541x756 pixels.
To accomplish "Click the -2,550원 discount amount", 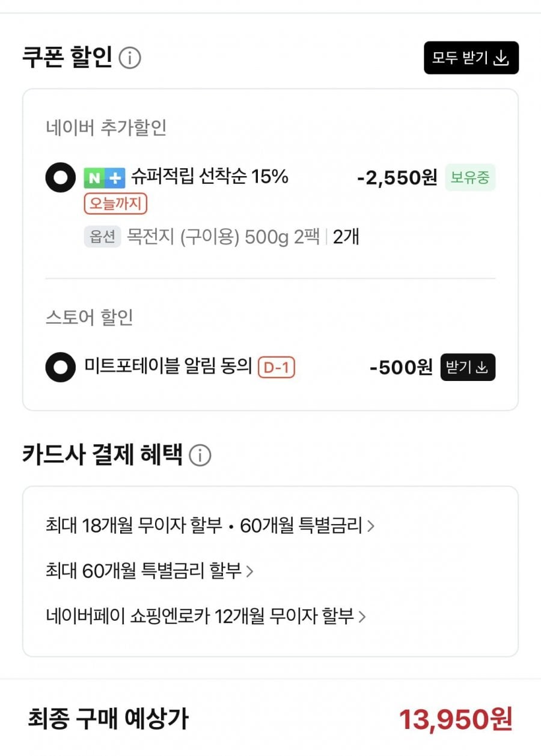I will click(397, 178).
